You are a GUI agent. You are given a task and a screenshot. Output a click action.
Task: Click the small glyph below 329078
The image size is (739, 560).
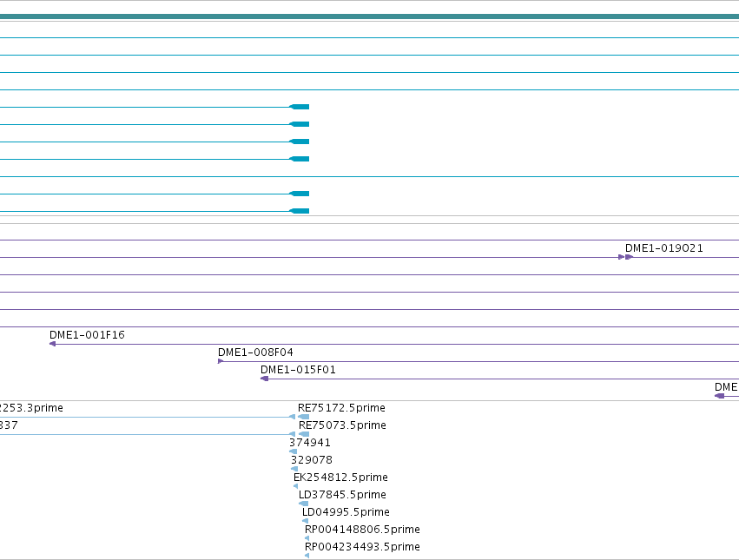tap(294, 469)
